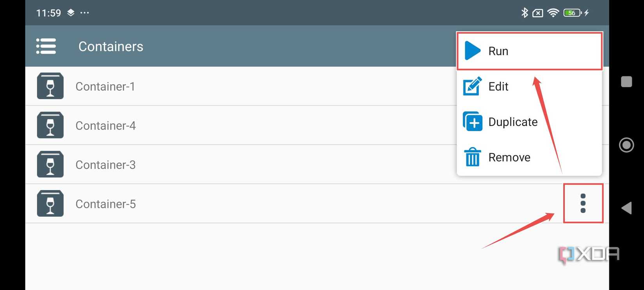
Task: Tap the Container-4 wine glass icon
Action: pyautogui.click(x=50, y=125)
